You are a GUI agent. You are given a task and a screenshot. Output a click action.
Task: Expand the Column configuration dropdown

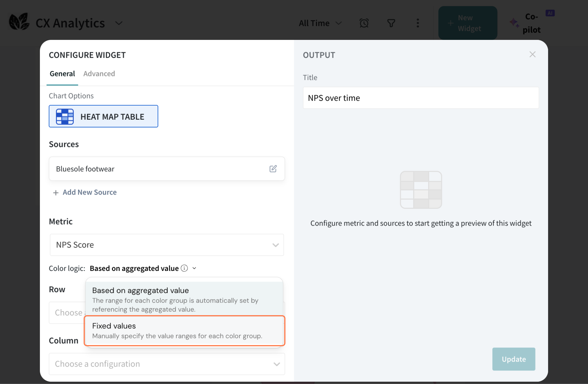coord(167,364)
